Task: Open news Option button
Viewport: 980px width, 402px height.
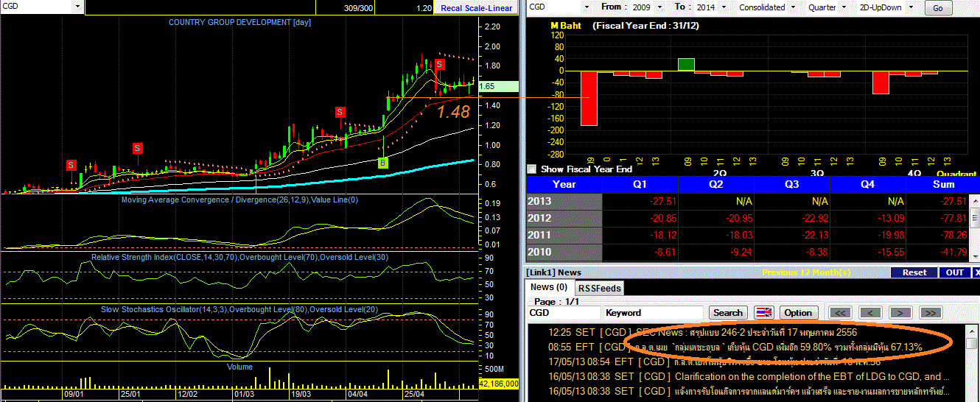Action: point(797,313)
